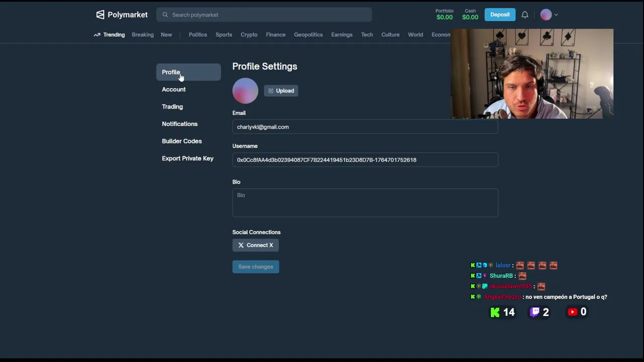644x362 pixels.
Task: Click the user avatar in header
Action: tap(546, 15)
